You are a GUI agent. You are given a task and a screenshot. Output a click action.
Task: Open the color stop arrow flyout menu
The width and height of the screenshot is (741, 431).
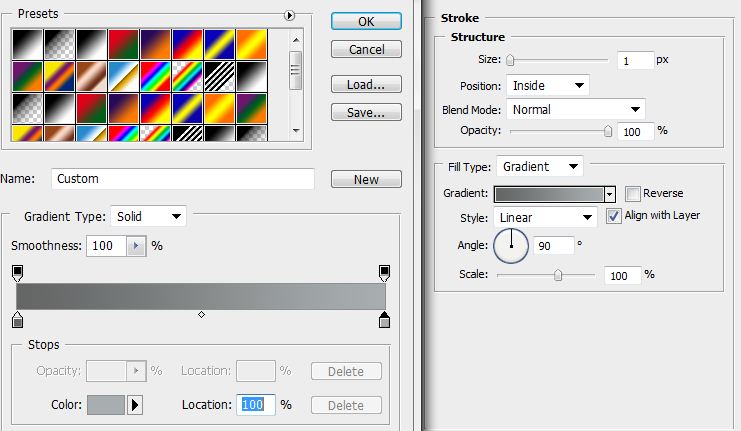coord(135,405)
